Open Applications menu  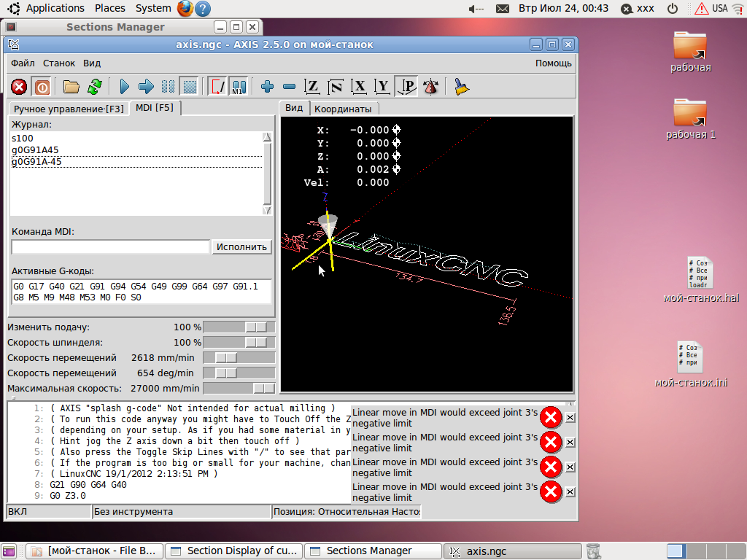pos(55,8)
